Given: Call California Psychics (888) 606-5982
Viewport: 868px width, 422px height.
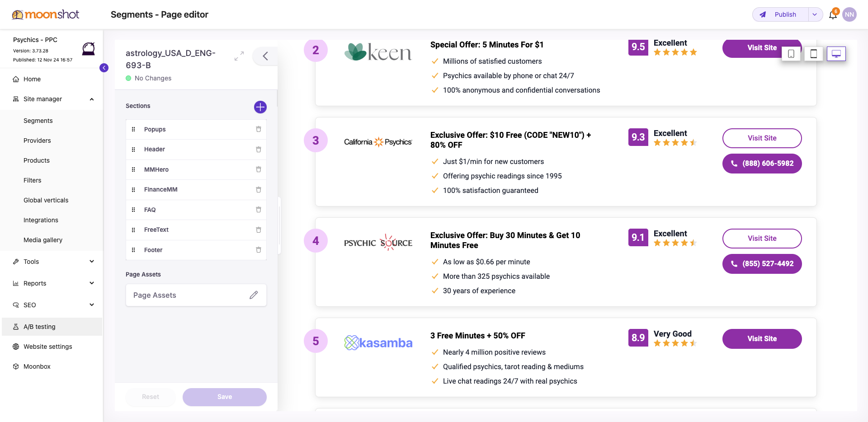Looking at the screenshot, I should click(x=762, y=164).
